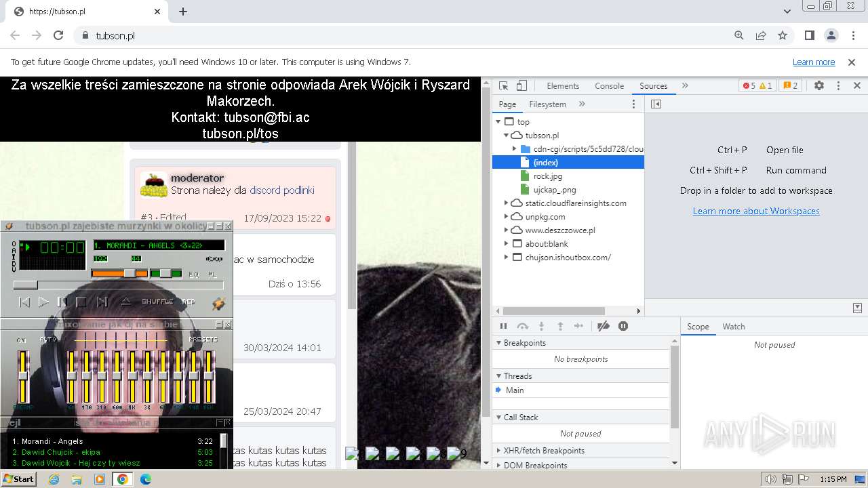Open DevTools settings gear

click(819, 86)
